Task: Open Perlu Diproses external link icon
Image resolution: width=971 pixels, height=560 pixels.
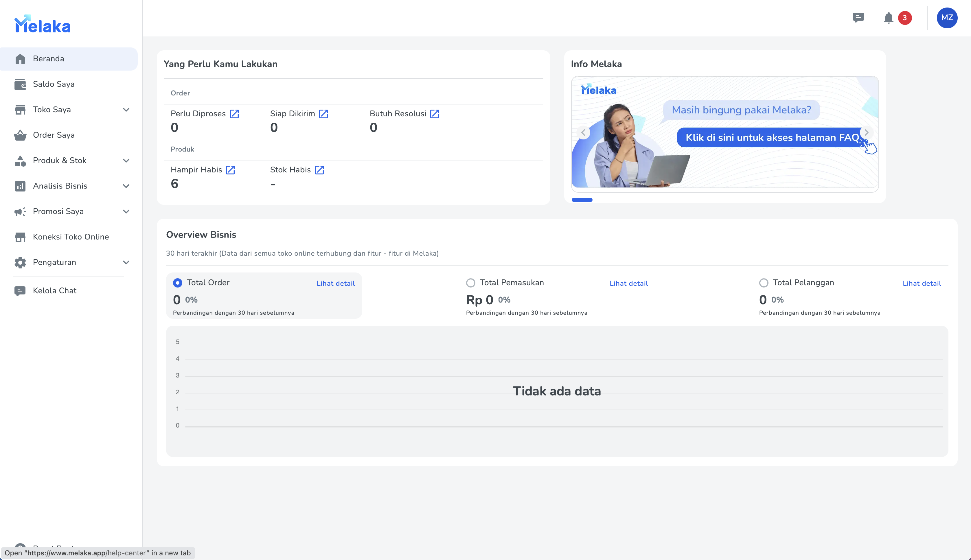Action: pyautogui.click(x=234, y=114)
